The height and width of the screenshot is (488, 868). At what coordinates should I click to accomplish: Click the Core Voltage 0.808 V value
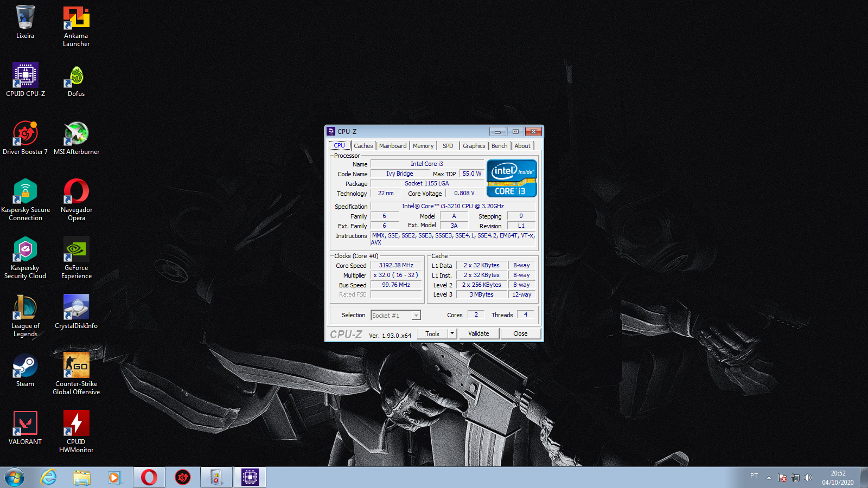coord(464,193)
